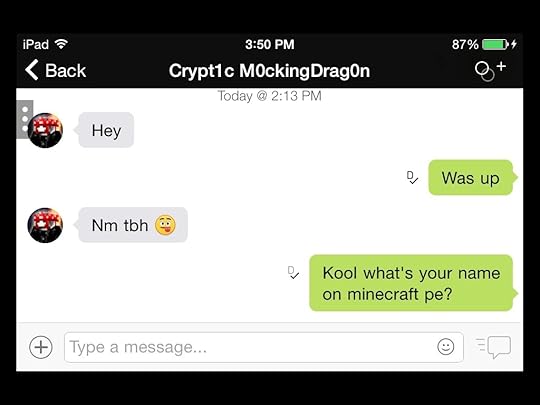Tap the 3:50 PM clock in status bar

270,44
